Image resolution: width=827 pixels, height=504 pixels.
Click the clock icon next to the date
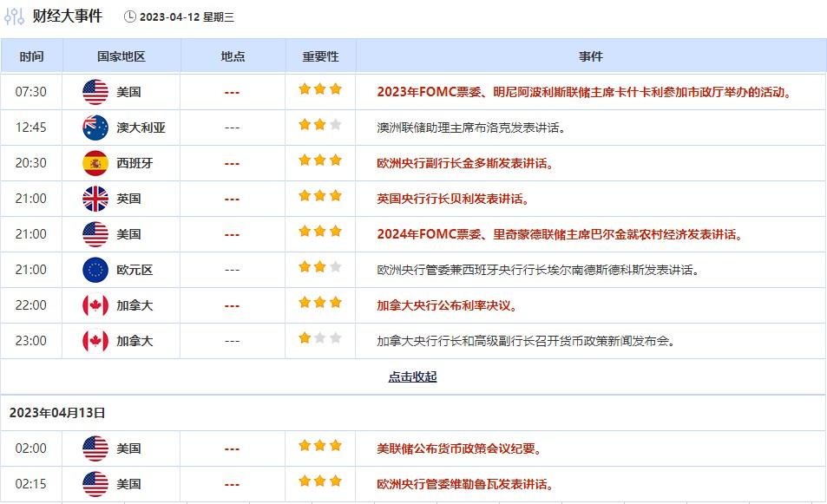pyautogui.click(x=130, y=16)
